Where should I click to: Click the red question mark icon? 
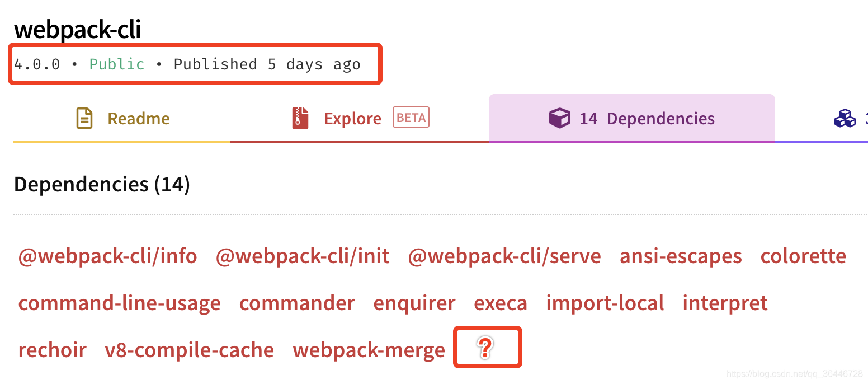(485, 348)
